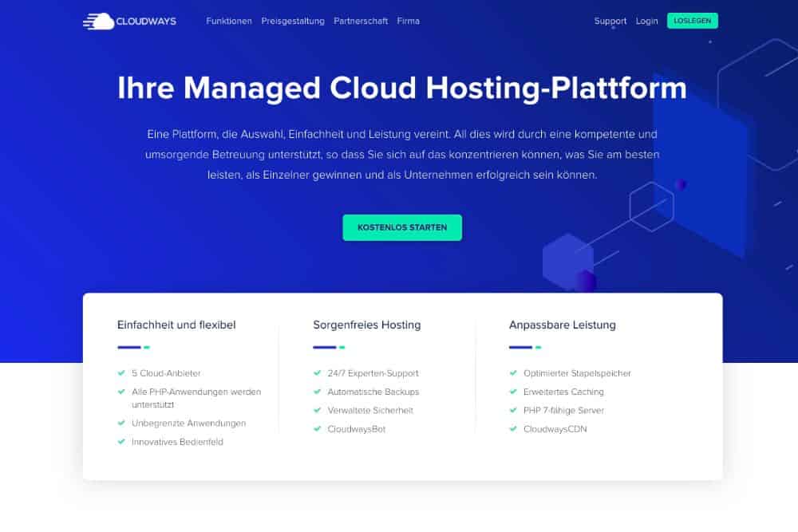Image resolution: width=798 pixels, height=532 pixels.
Task: Click the checkmark beside CloudwaysBot
Action: [317, 429]
